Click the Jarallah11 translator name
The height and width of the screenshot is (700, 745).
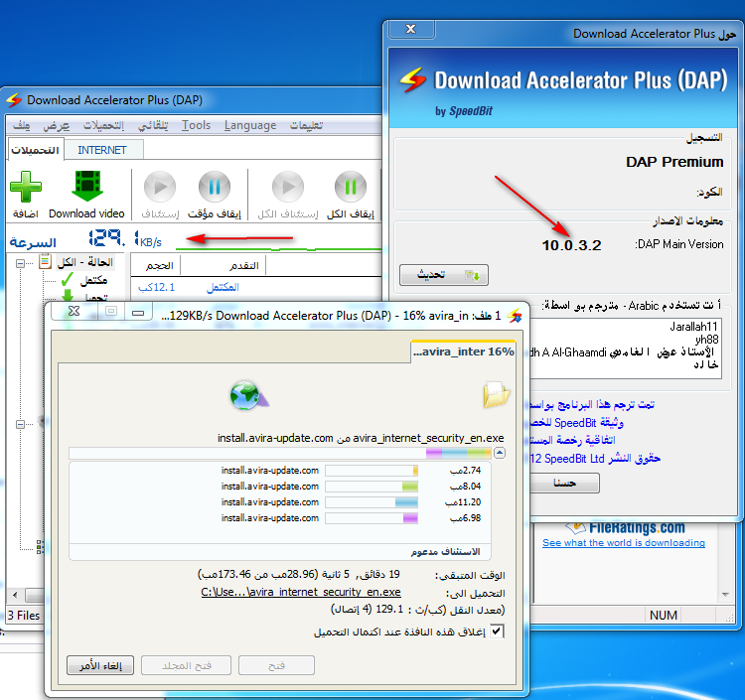click(x=693, y=327)
